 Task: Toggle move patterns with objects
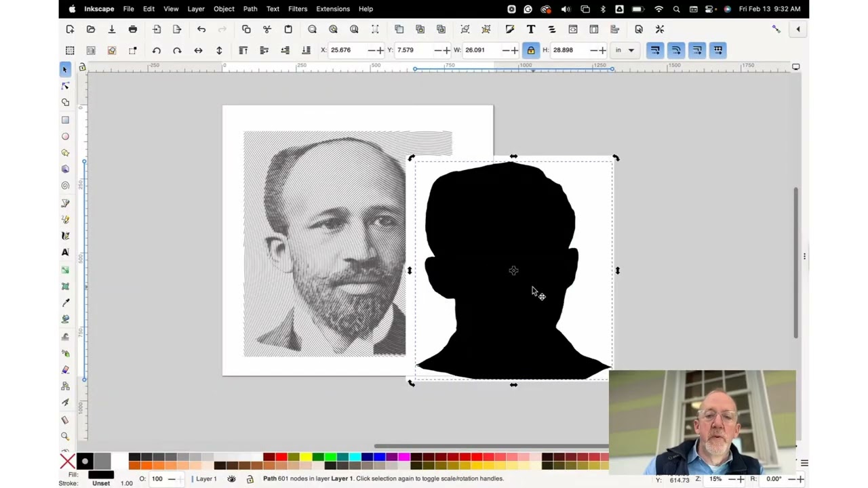[x=718, y=50]
